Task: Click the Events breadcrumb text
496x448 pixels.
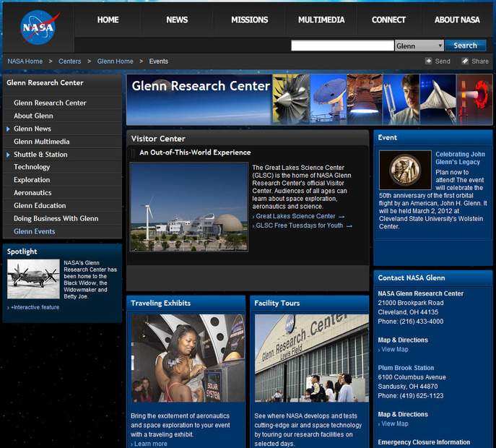Action: click(159, 61)
